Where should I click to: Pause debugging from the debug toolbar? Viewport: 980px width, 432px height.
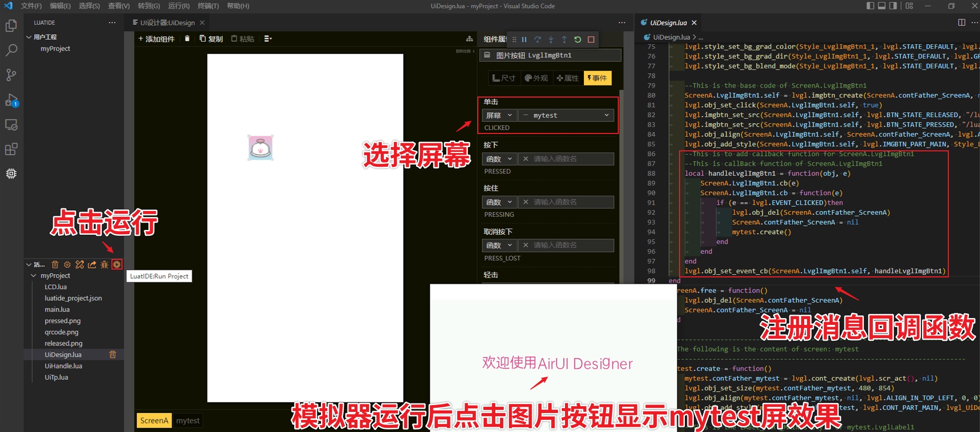[524, 40]
